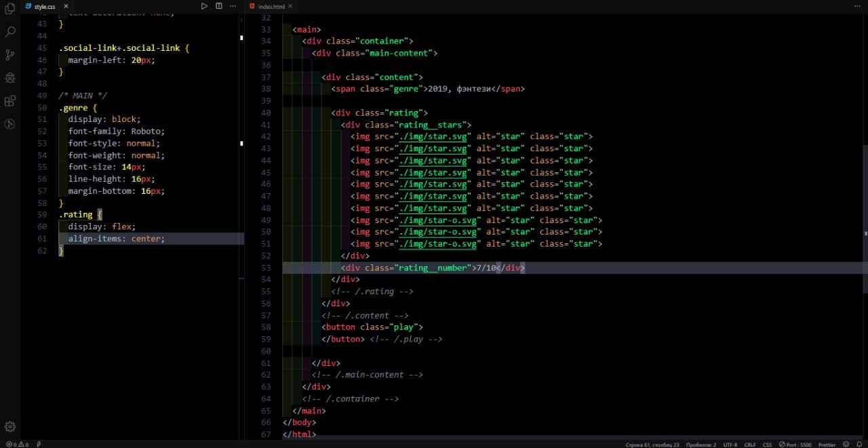Image resolution: width=868 pixels, height=448 pixels.
Task: Open the Source Control view
Action: 10,55
